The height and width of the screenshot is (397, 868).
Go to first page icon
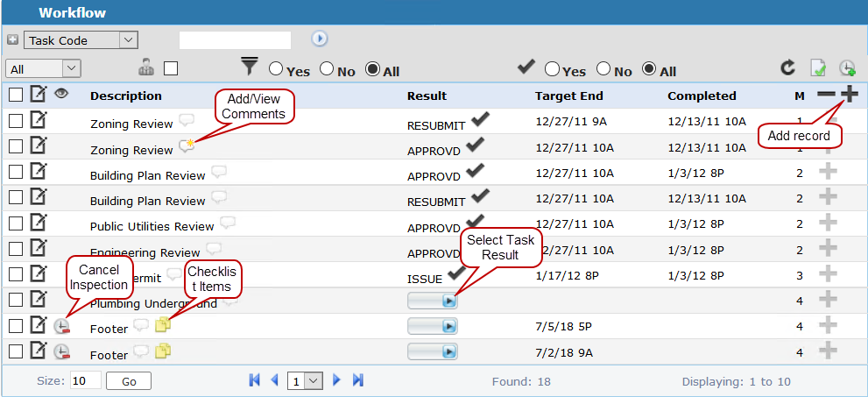coord(255,380)
